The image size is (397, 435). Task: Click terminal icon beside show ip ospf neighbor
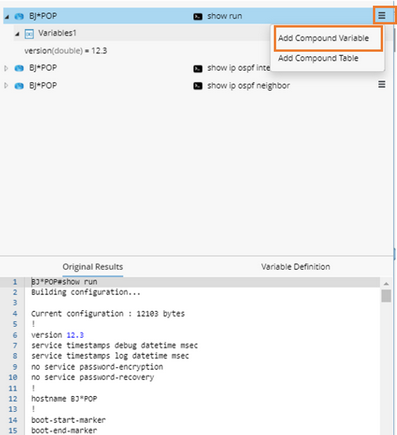[x=198, y=86]
